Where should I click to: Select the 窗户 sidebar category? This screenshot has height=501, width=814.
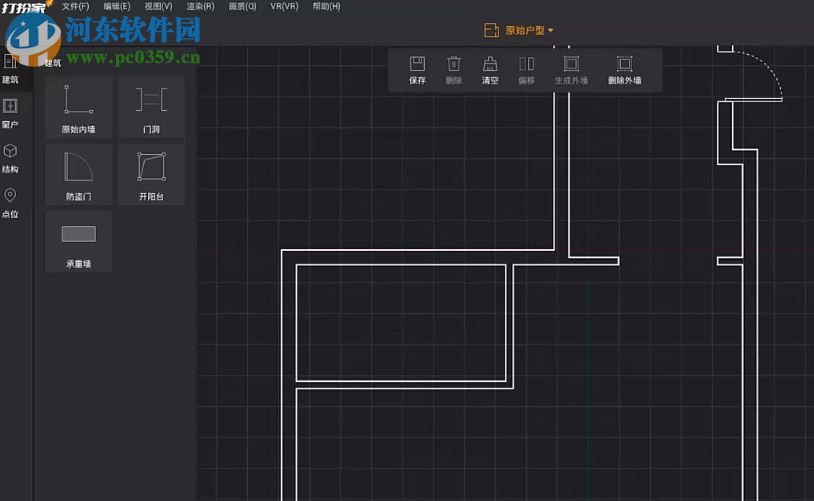pyautogui.click(x=10, y=114)
